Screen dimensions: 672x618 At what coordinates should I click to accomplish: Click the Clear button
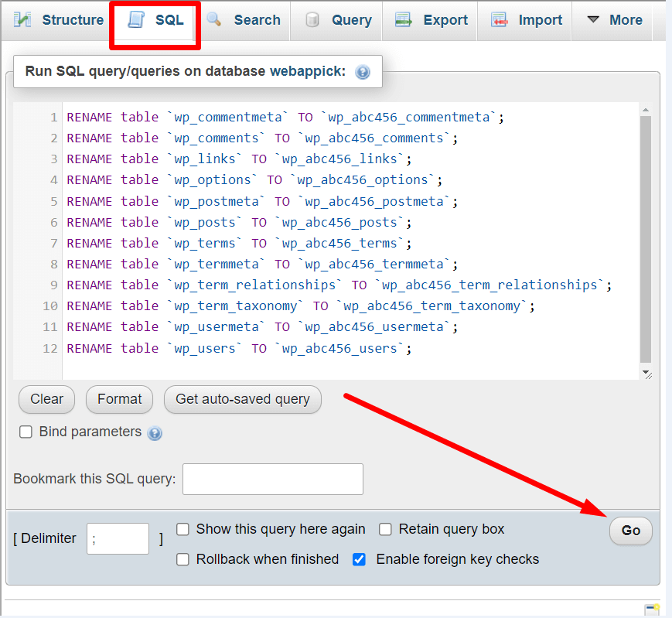tap(46, 399)
